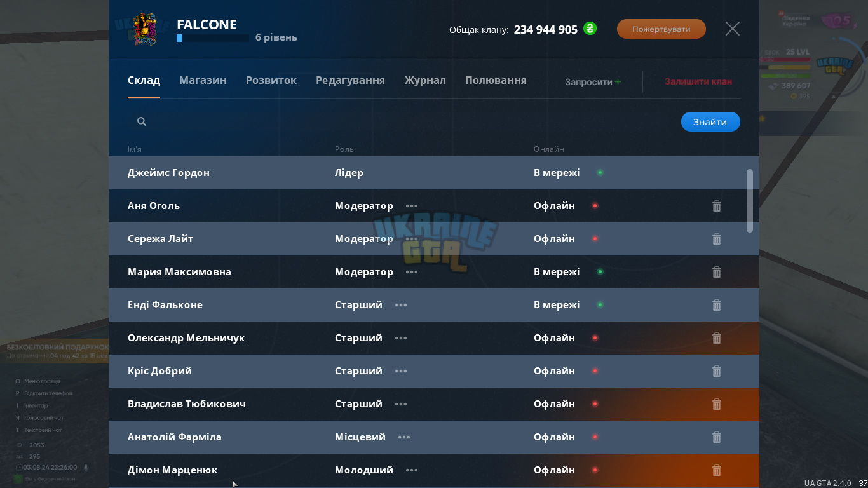Close the clan window with X
Screen dimensions: 868x488
pos(733,29)
